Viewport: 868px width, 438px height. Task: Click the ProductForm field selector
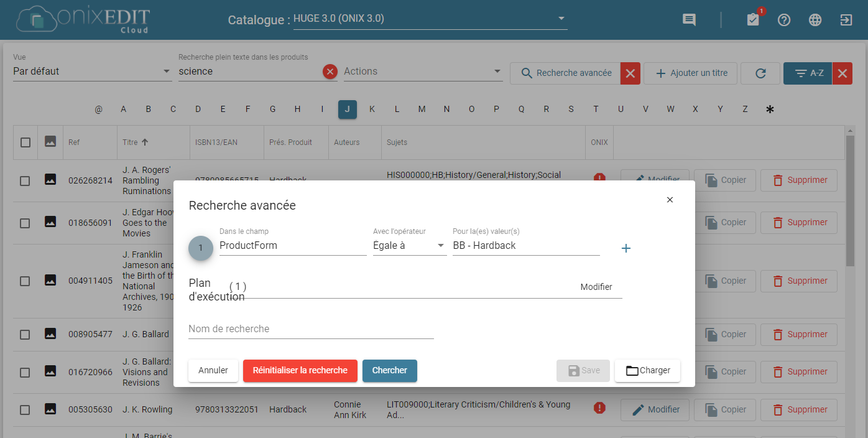tap(293, 246)
